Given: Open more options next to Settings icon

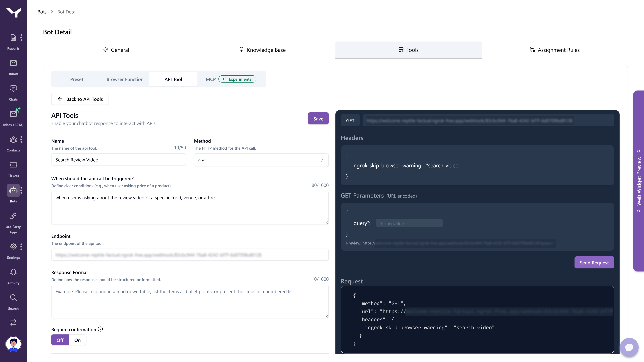Looking at the screenshot, I should (21, 247).
